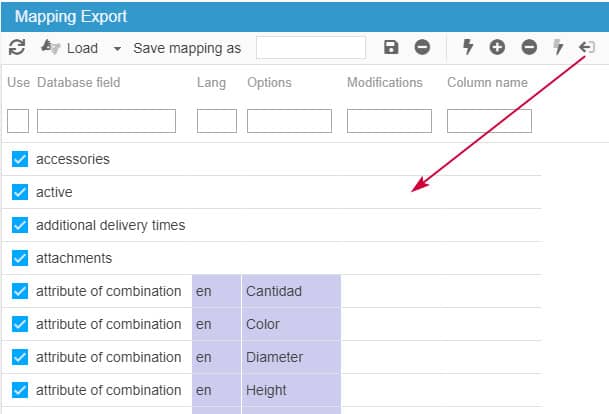Click the remove field minus icon right of plus

pyautogui.click(x=529, y=47)
